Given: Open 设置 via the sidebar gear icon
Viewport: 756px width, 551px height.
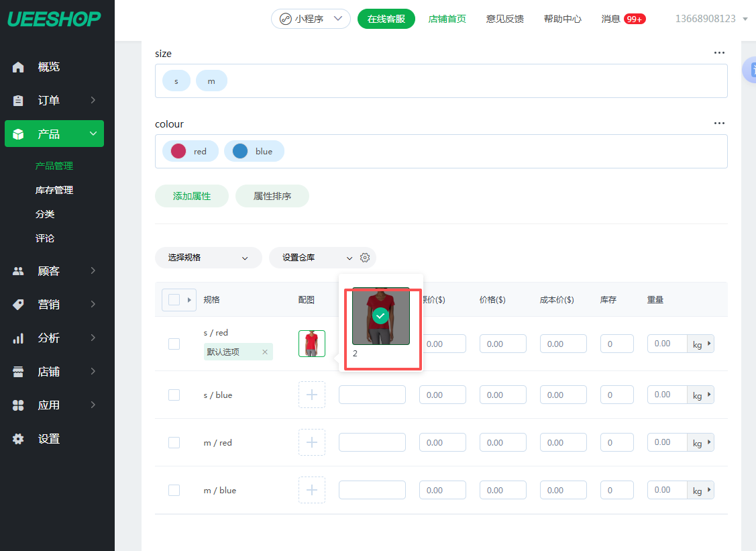Looking at the screenshot, I should tap(19, 439).
